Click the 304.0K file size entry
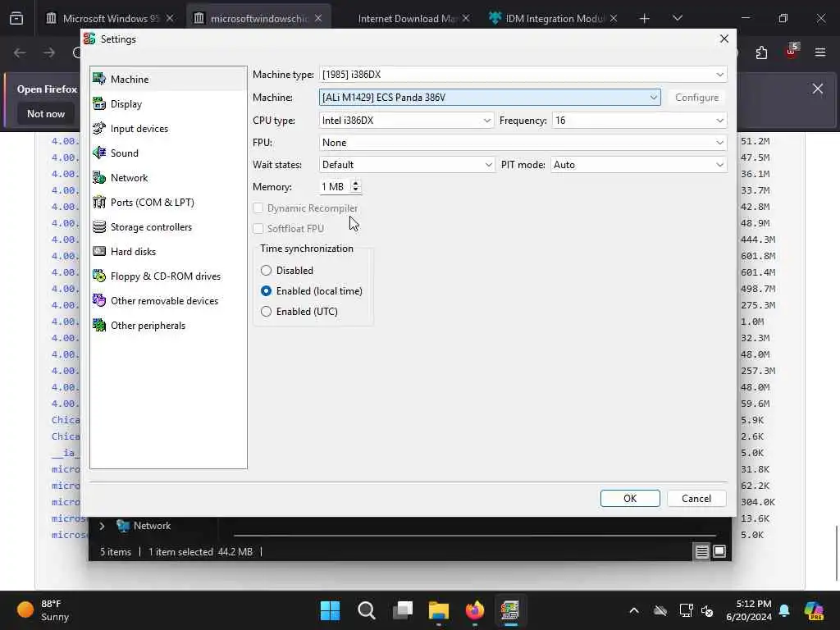The width and height of the screenshot is (840, 630). [x=757, y=502]
